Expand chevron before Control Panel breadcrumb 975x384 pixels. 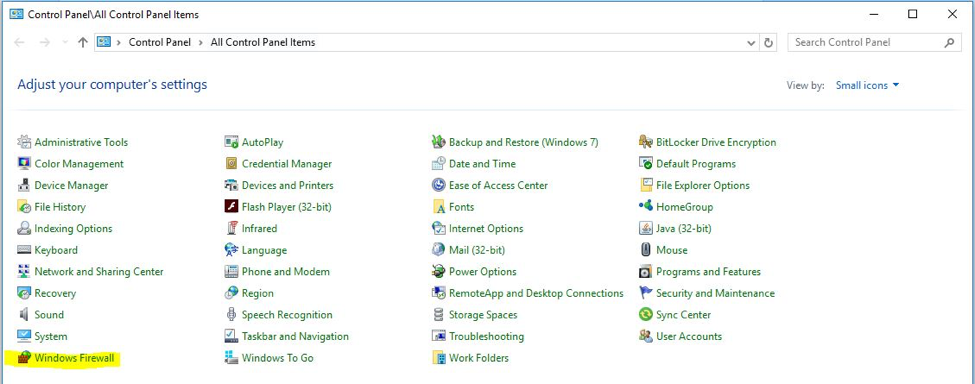tap(118, 43)
